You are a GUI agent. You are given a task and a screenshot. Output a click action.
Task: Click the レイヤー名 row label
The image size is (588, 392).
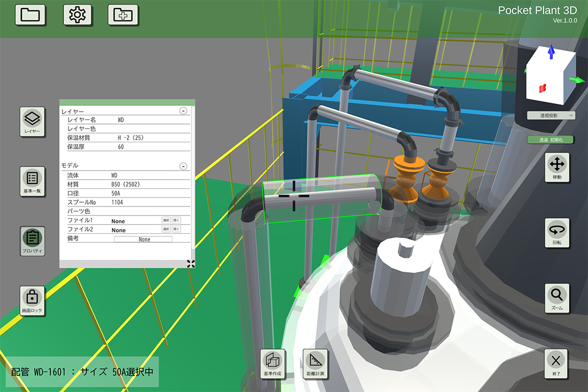[x=82, y=120]
